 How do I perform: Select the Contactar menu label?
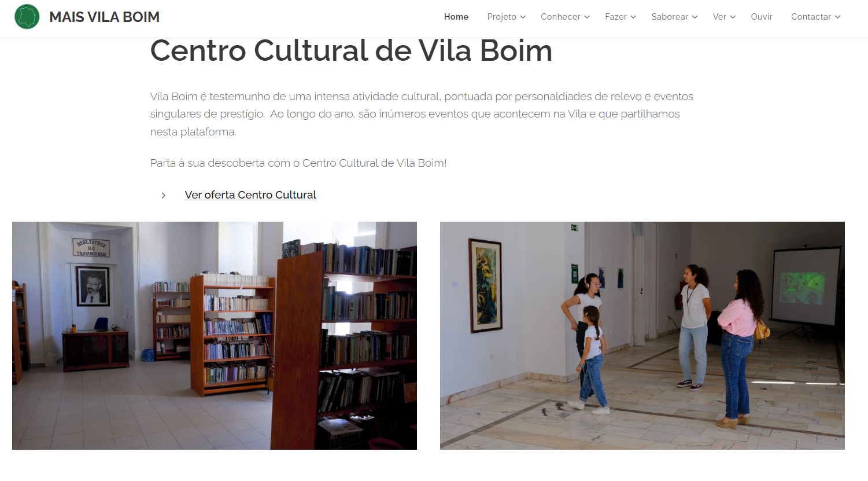tap(811, 17)
